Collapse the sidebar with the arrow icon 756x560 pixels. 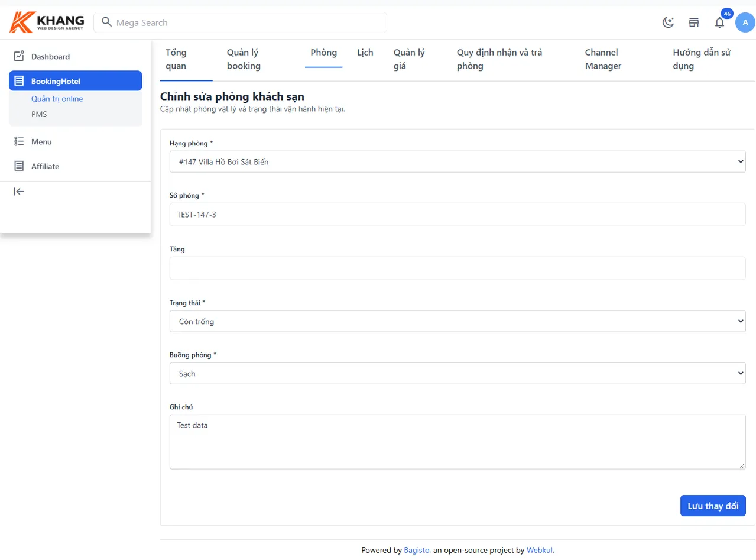point(19,191)
